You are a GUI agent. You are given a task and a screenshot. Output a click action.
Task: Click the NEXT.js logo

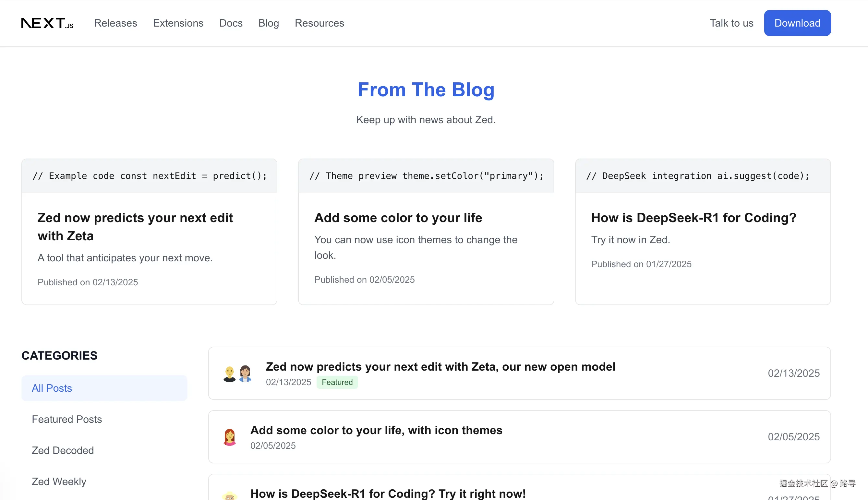[47, 23]
